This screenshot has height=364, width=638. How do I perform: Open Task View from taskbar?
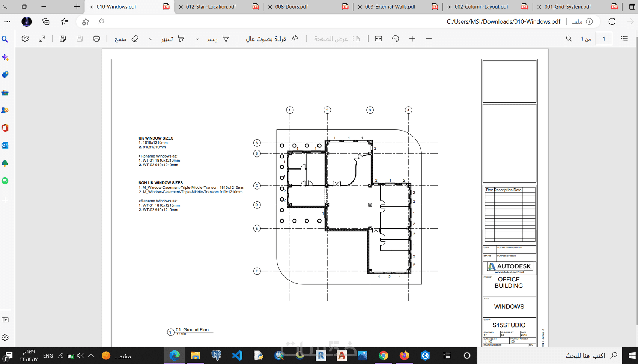pyautogui.click(x=447, y=355)
